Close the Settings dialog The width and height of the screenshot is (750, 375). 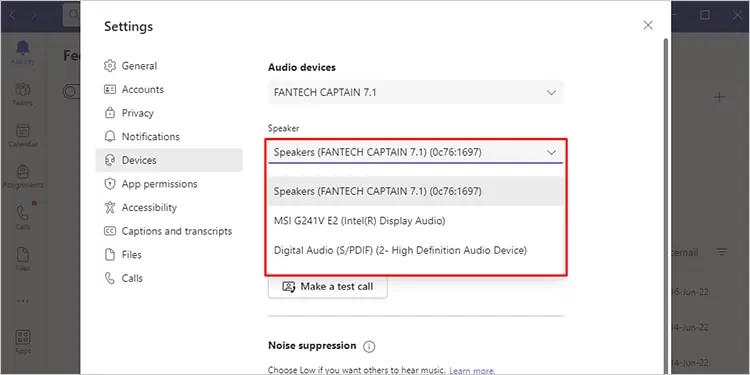point(648,25)
